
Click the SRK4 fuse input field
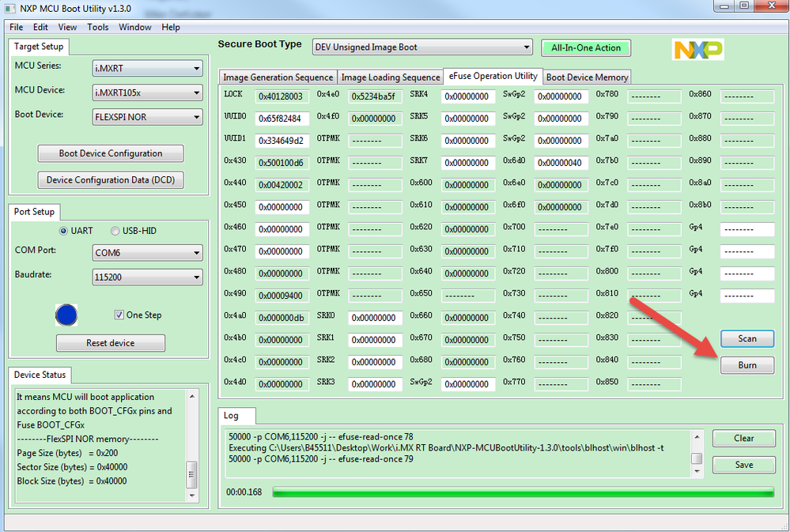point(468,96)
